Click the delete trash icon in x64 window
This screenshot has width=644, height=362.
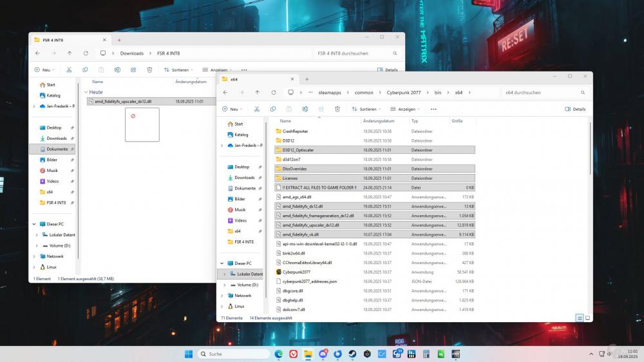tap(337, 109)
